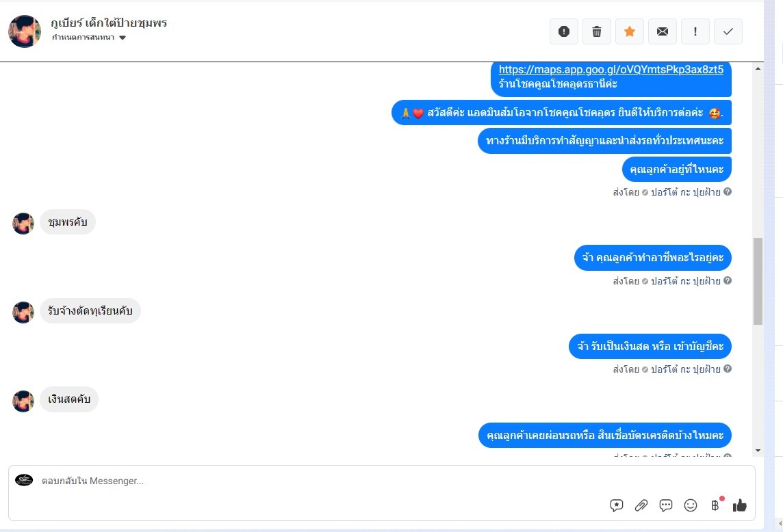
Task: Toggle the orange star follow-up icon
Action: [630, 31]
